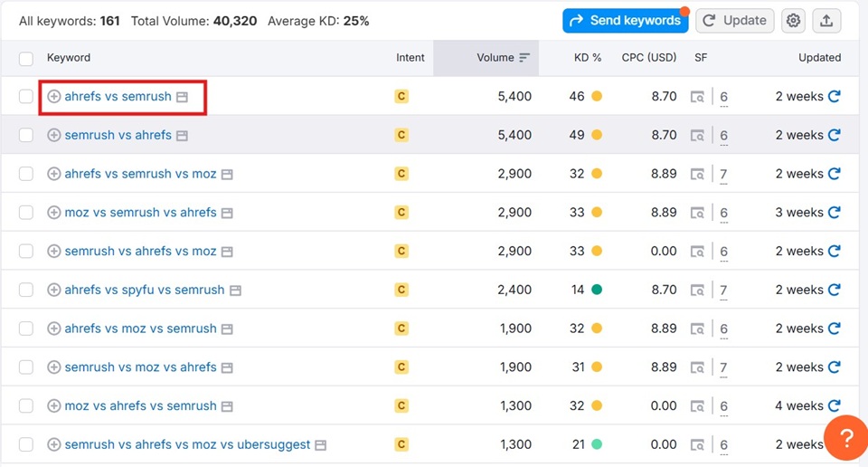Click the Update button
This screenshot has height=467, width=868.
click(x=734, y=21)
